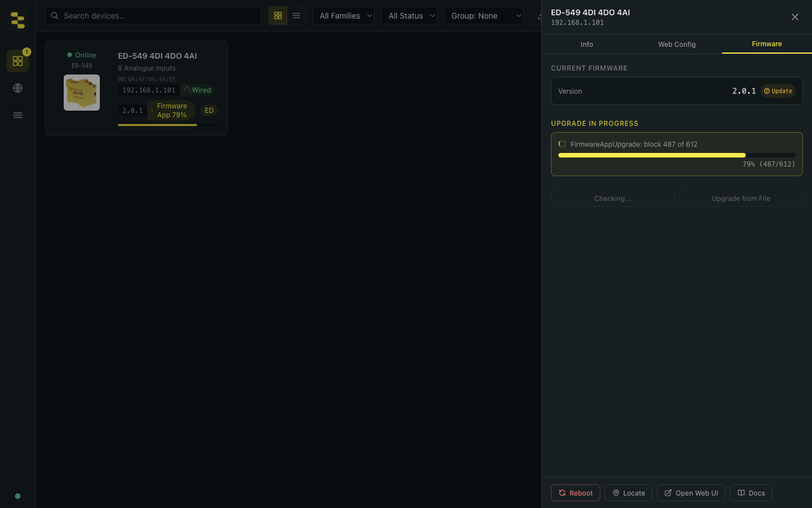The image size is (812, 508).
Task: Open the devices grid sidebar icon
Action: tap(17, 61)
